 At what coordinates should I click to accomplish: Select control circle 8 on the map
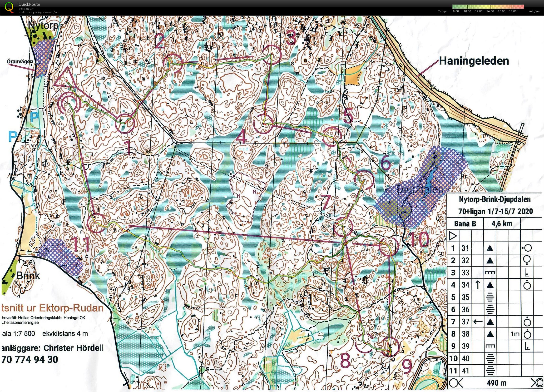pos(364,343)
